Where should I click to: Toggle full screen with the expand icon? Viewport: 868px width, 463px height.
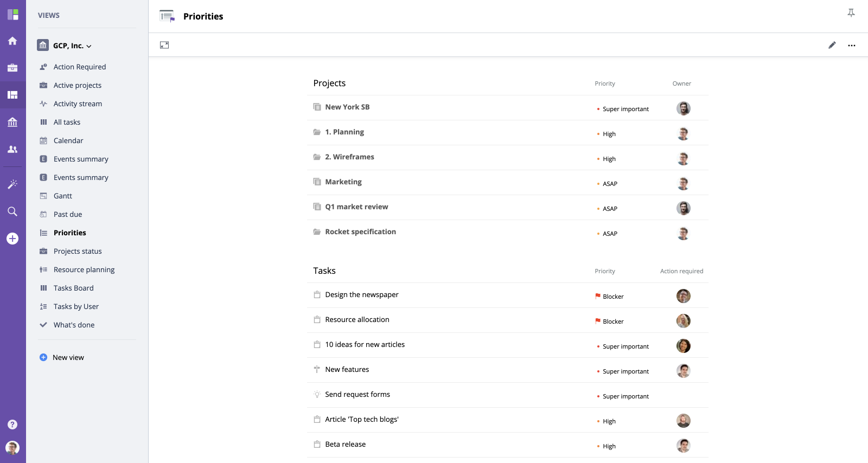pyautogui.click(x=164, y=45)
